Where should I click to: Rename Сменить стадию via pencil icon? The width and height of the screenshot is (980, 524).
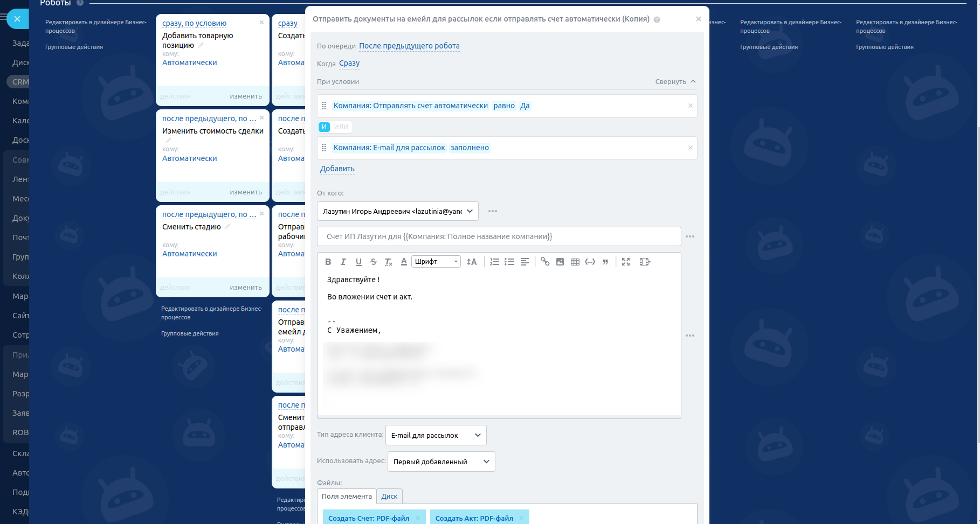point(227,227)
